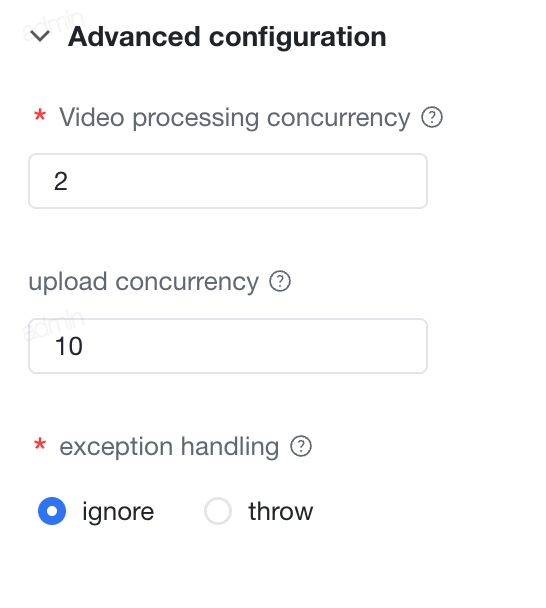The height and width of the screenshot is (608, 546).
Task: Click the Advanced configuration section title
Action: pyautogui.click(x=227, y=37)
